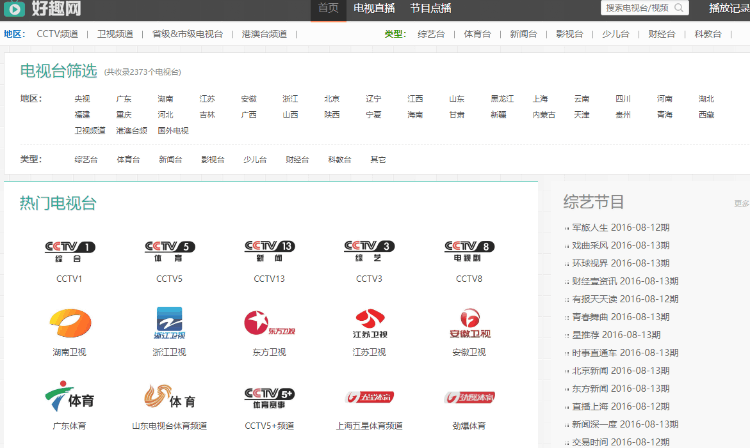Screen dimensions: 750x448
Task: Select the 安徽卫视 logo
Action: [x=470, y=324]
